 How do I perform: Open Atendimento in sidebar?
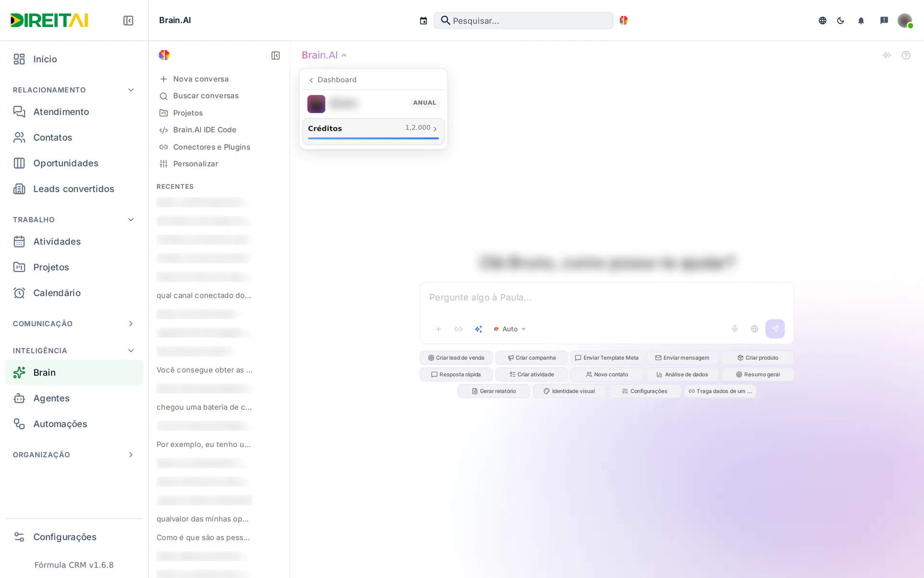click(x=74, y=112)
